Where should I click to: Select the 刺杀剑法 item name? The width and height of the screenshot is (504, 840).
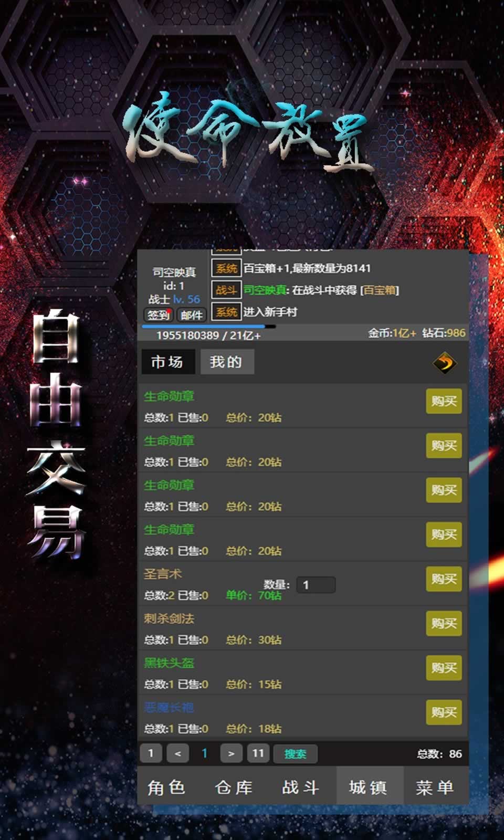[x=169, y=618]
